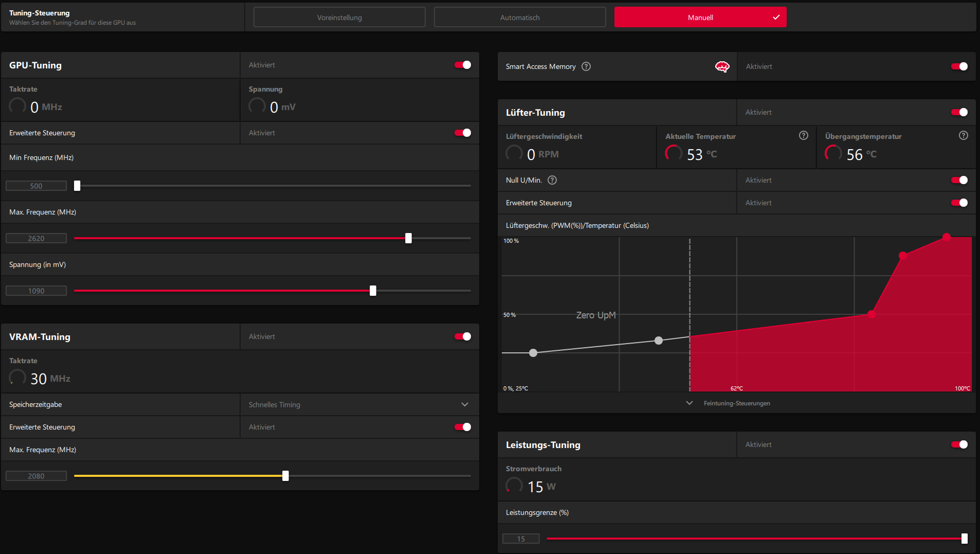This screenshot has width=980, height=554.
Task: Click the Leistungsgrenze (%) label
Action: coord(537,512)
